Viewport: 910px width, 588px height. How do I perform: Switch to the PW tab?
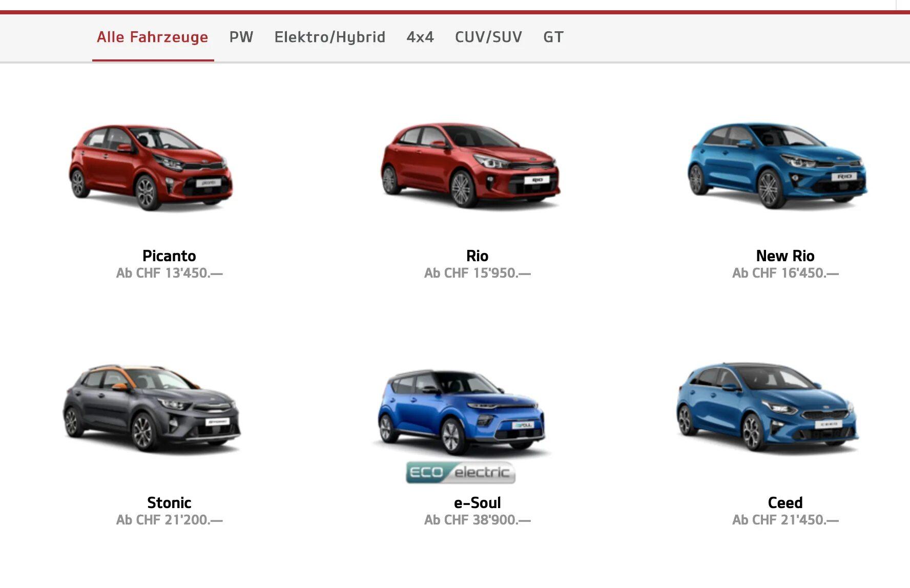point(241,37)
